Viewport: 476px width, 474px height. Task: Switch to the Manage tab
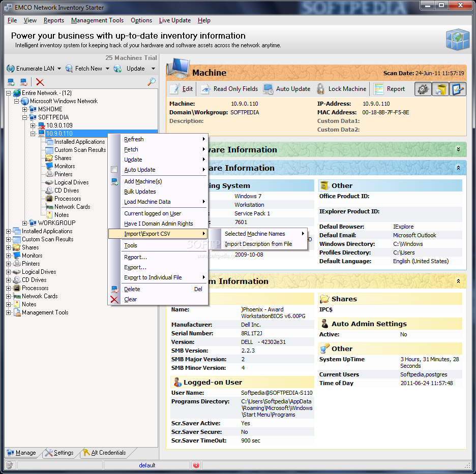click(21, 453)
